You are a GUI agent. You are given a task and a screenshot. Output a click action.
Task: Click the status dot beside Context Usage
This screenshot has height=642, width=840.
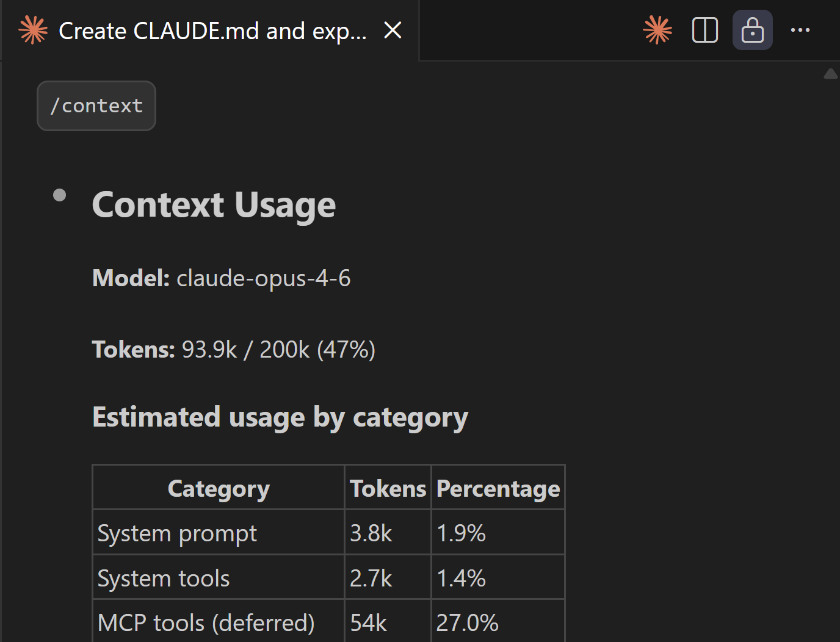coord(60,195)
